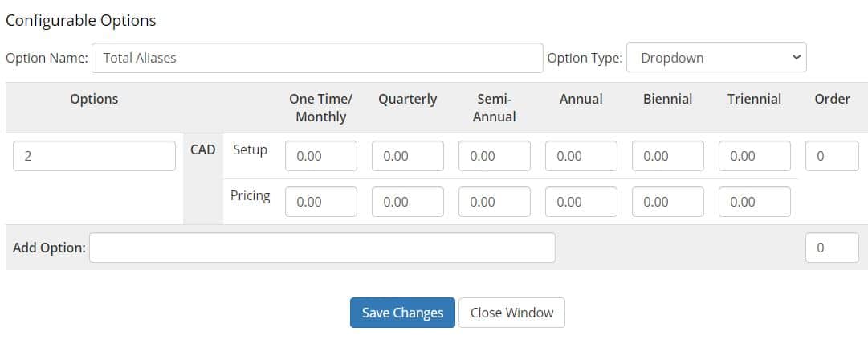Click the Pricing Semi-Annual field
Screen dimensions: 868x344
click(495, 202)
